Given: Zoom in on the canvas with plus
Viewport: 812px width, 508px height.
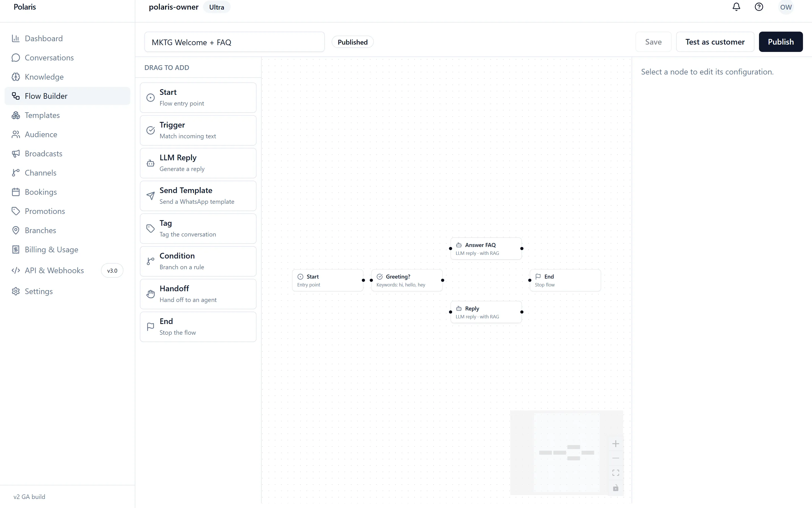Looking at the screenshot, I should click(616, 444).
